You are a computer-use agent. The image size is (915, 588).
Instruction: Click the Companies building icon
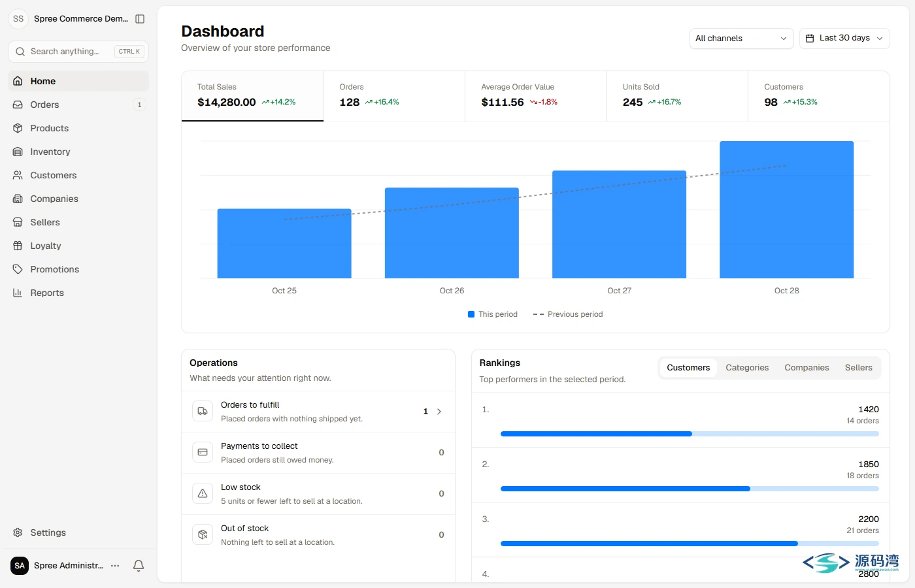click(18, 199)
